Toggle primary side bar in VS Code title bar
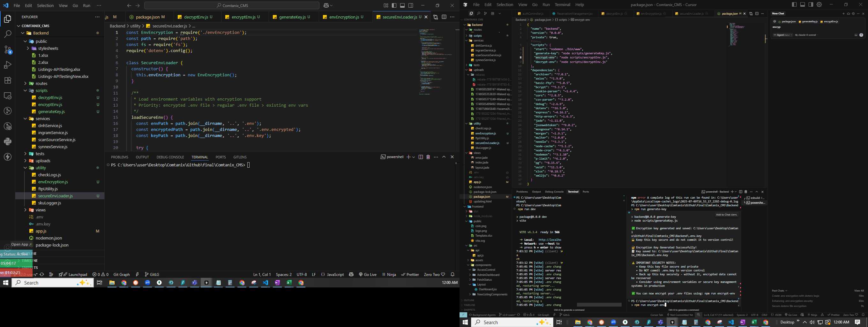 tap(394, 5)
